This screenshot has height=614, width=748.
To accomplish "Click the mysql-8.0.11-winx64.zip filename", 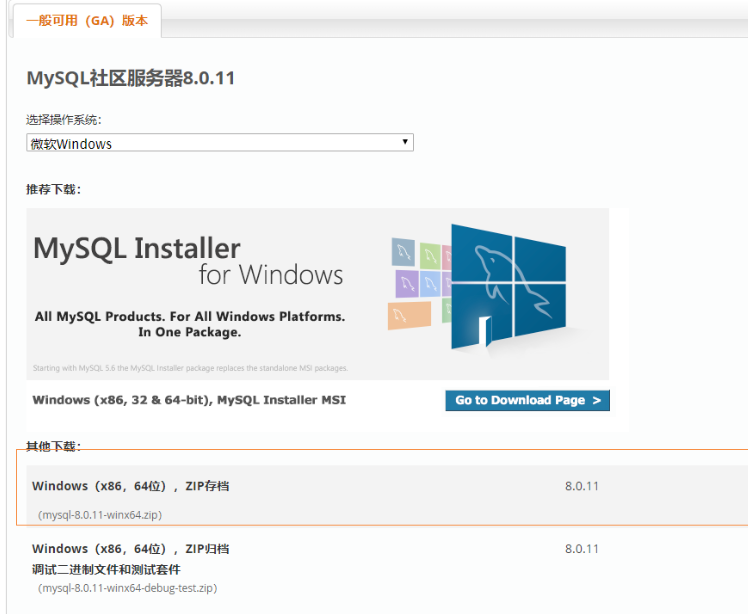I will [100, 515].
